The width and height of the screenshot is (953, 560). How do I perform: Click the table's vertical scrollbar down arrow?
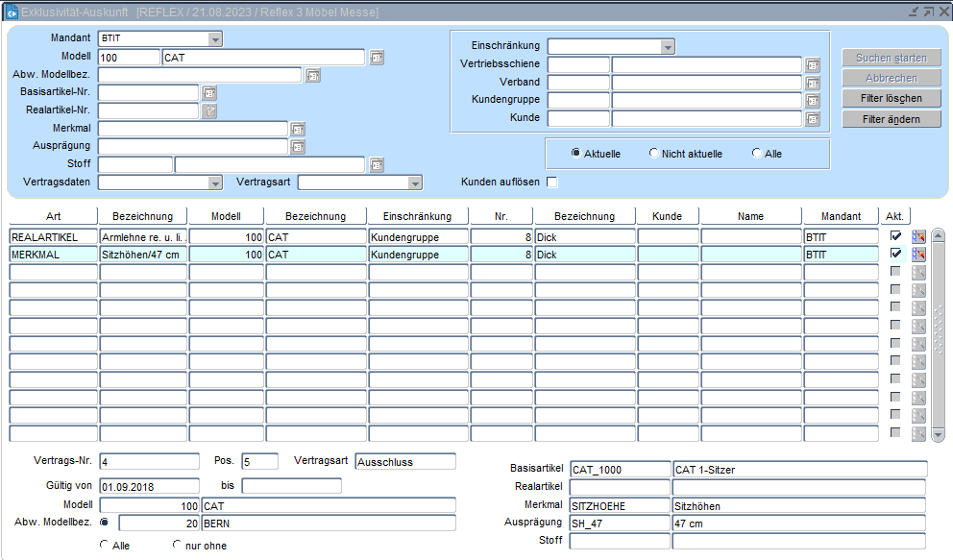[939, 435]
